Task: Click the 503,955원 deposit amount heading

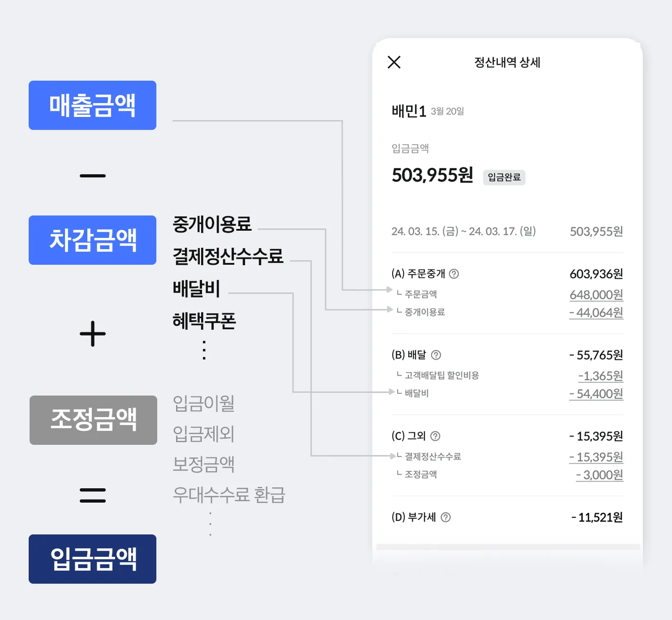Action: tap(432, 176)
